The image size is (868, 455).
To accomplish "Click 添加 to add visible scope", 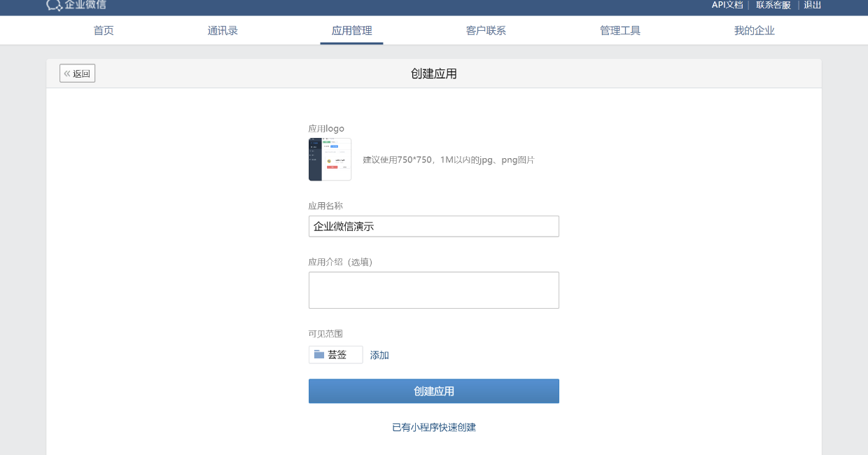I will coord(379,355).
